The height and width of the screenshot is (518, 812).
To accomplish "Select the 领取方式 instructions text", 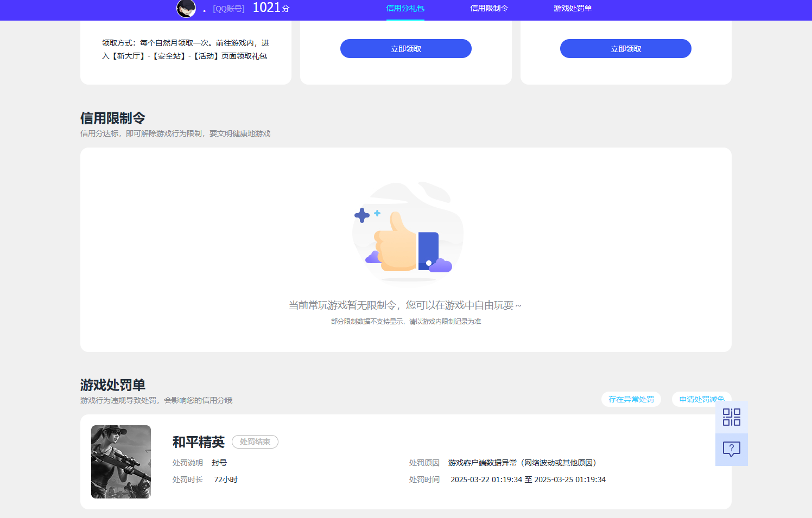I will pos(186,49).
